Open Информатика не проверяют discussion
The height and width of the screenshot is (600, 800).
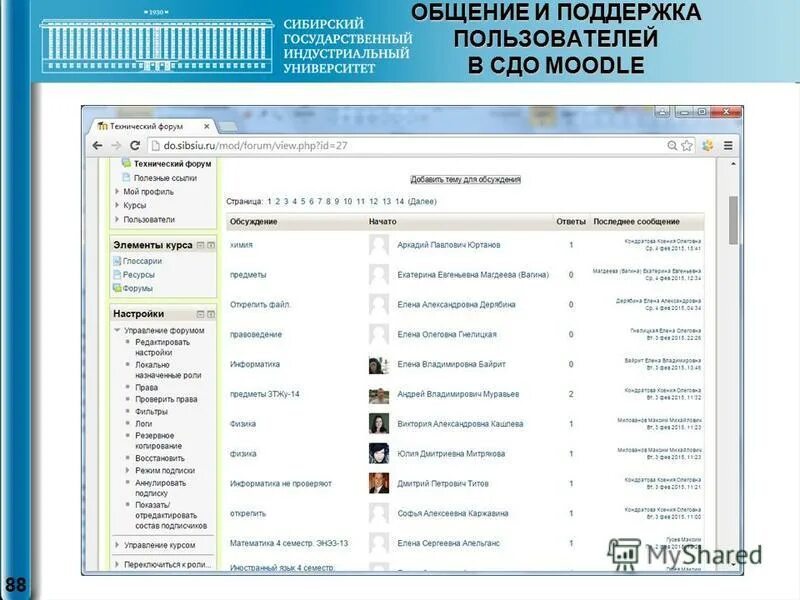(x=281, y=483)
